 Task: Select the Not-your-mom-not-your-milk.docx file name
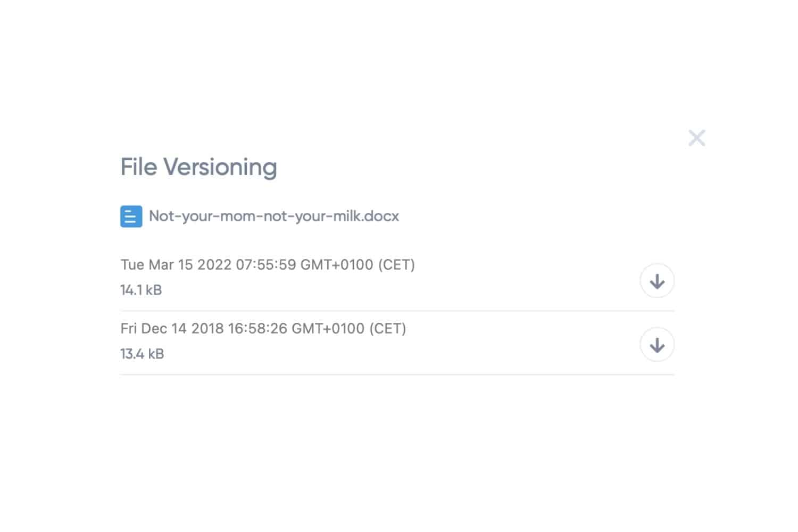click(274, 216)
